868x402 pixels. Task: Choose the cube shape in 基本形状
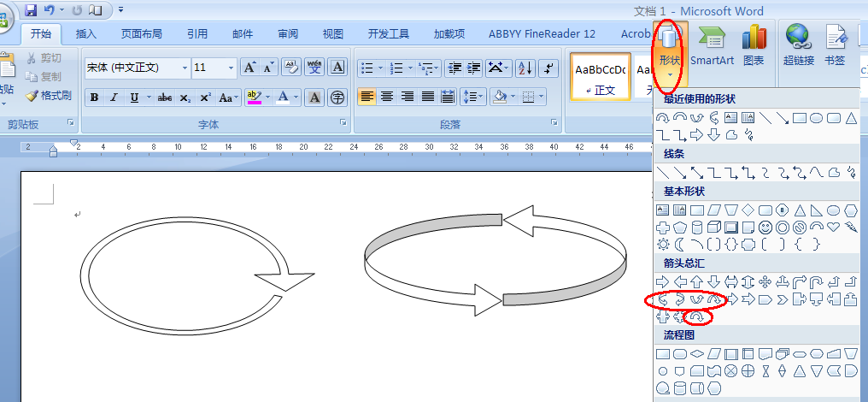pyautogui.click(x=714, y=228)
